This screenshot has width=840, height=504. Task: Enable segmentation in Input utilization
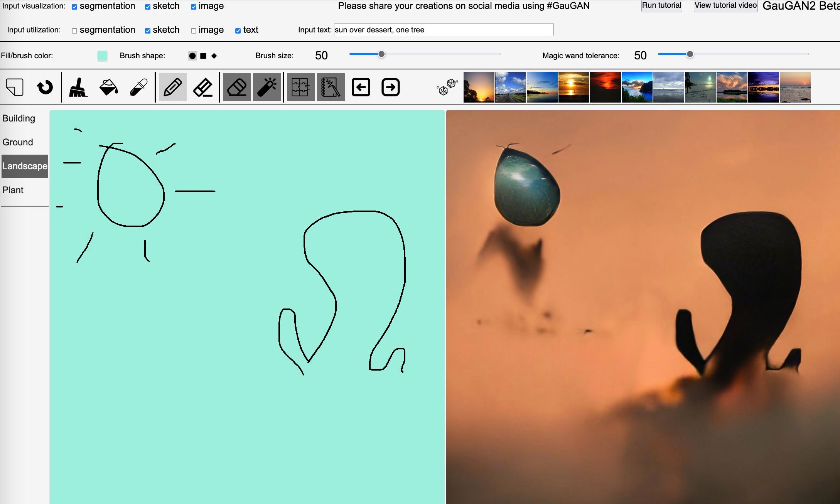click(x=74, y=31)
